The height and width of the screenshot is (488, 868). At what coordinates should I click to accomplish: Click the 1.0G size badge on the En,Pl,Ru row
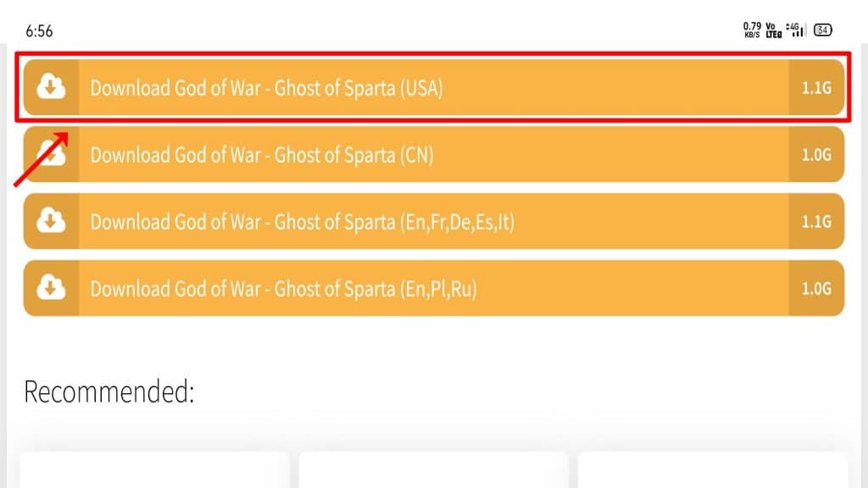pos(816,288)
